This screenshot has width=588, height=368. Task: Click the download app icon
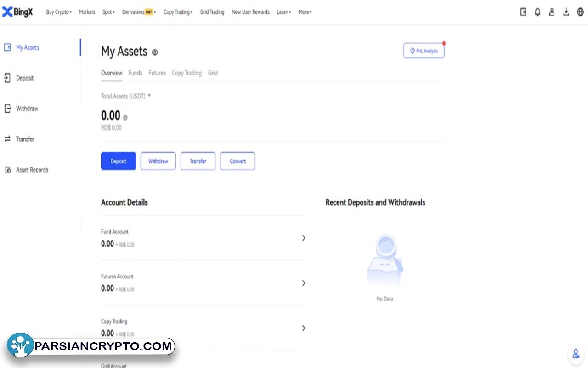566,12
